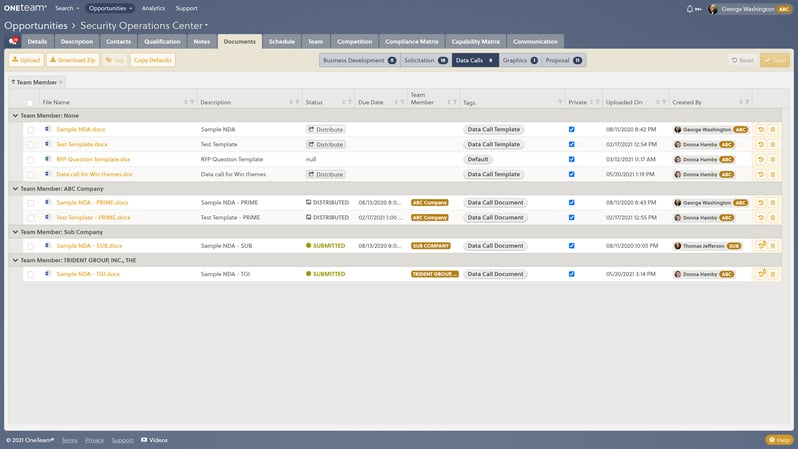Select checkbox for Test Template.docx row
Viewport: 798px width, 449px height.
tap(31, 145)
